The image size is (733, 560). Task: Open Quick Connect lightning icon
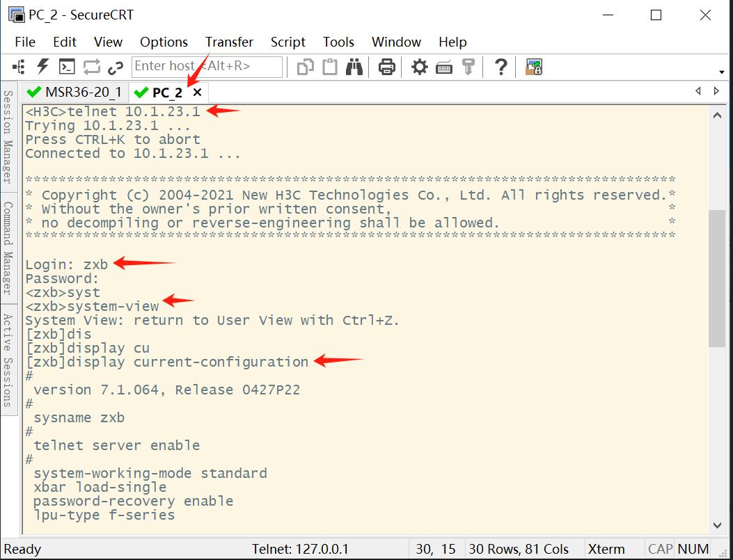pos(43,67)
